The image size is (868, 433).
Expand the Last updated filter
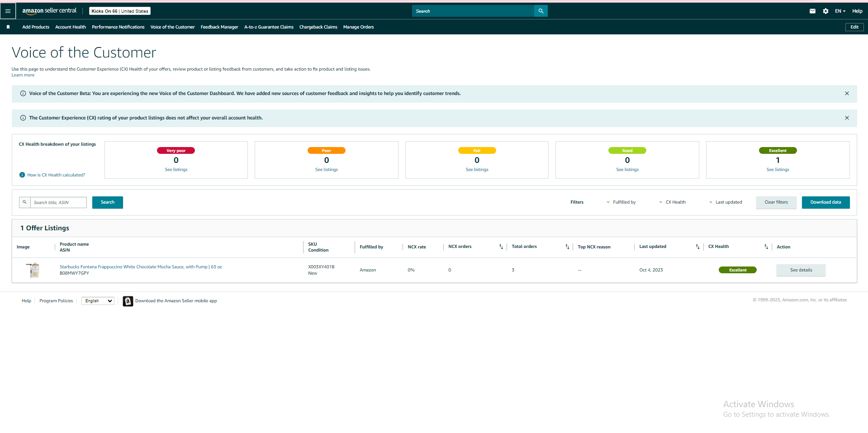726,202
